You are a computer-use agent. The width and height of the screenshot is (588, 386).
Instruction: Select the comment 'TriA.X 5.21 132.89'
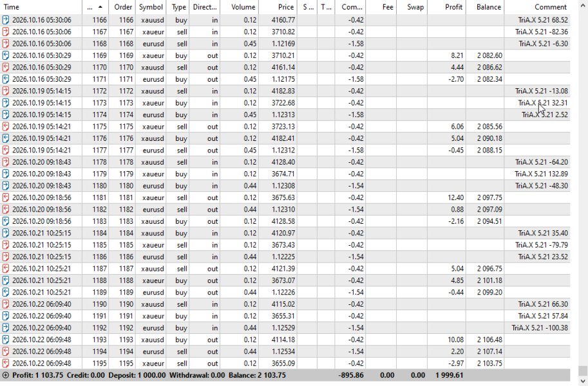[x=541, y=174]
